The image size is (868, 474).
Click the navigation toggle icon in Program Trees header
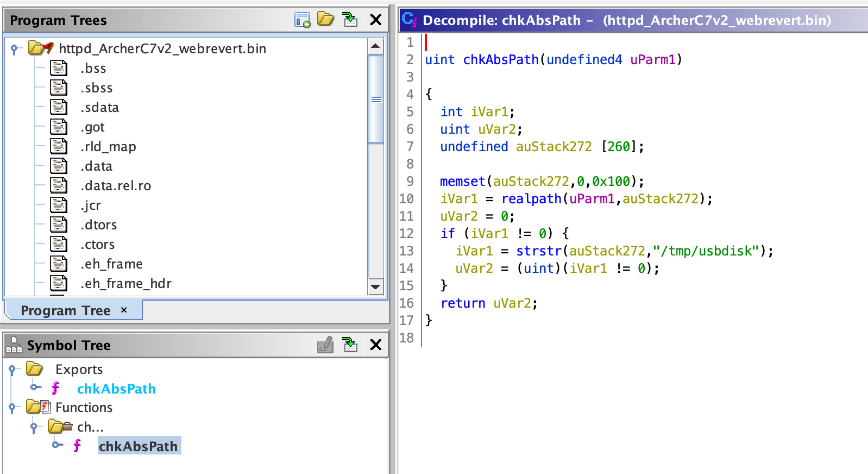pyautogui.click(x=350, y=20)
